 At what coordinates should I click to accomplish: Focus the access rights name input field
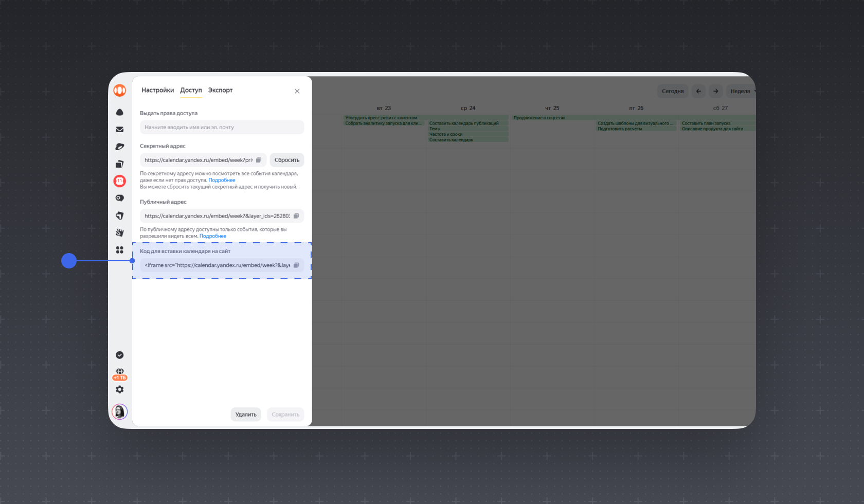pyautogui.click(x=222, y=127)
